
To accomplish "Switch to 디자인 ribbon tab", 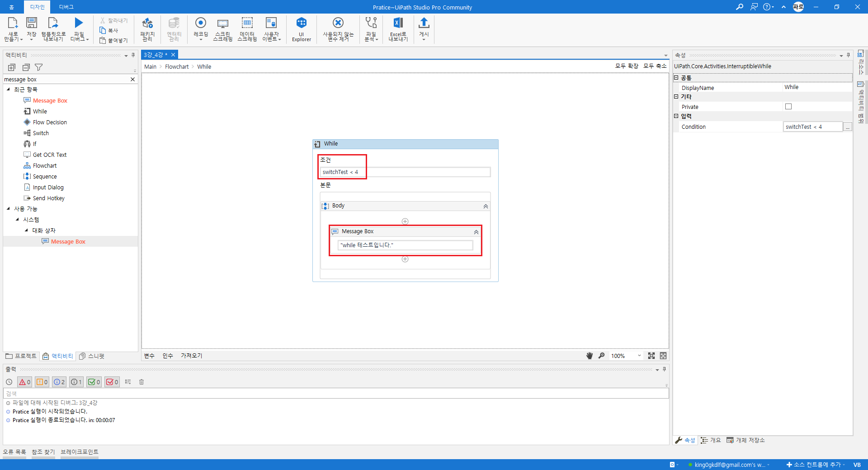I will pyautogui.click(x=37, y=7).
